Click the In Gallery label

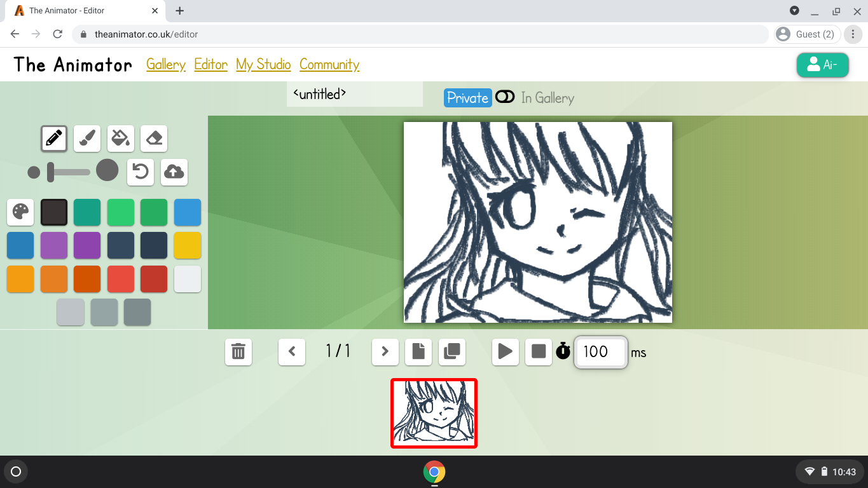[x=548, y=98]
